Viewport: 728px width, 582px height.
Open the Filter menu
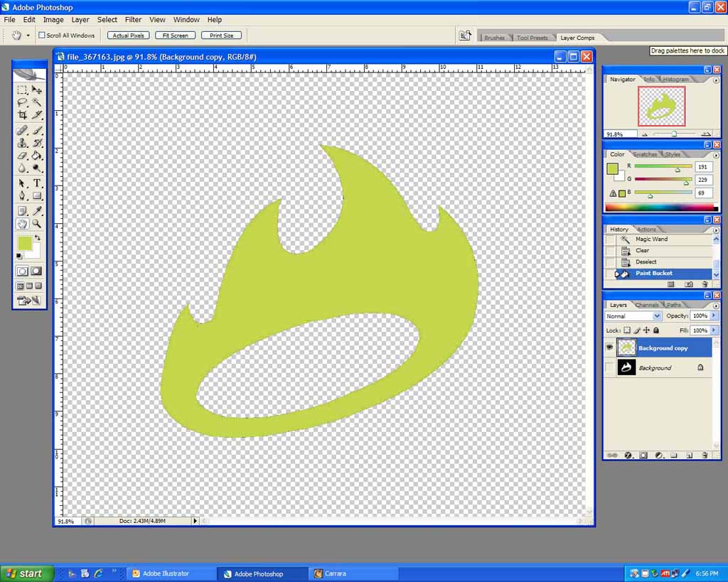tap(133, 20)
